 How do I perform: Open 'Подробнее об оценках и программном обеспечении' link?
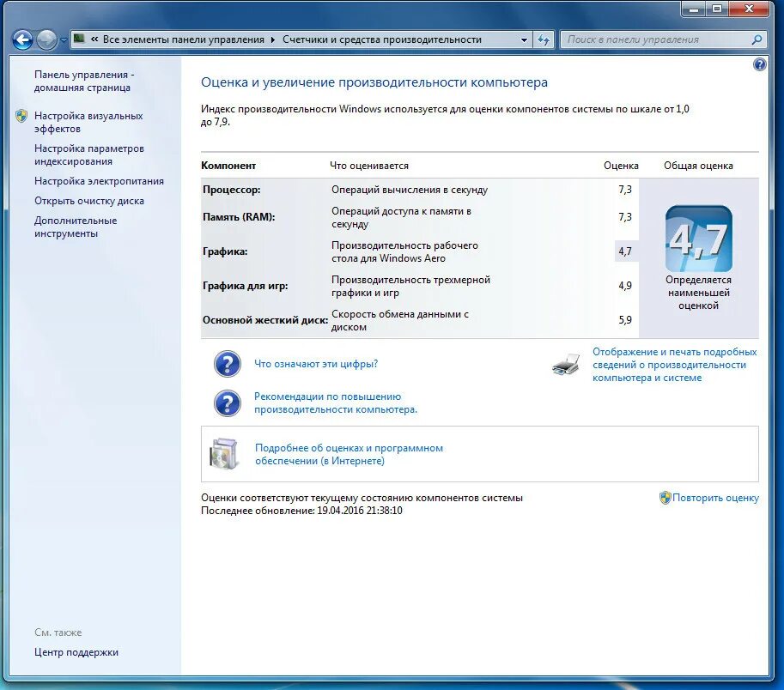[x=349, y=454]
